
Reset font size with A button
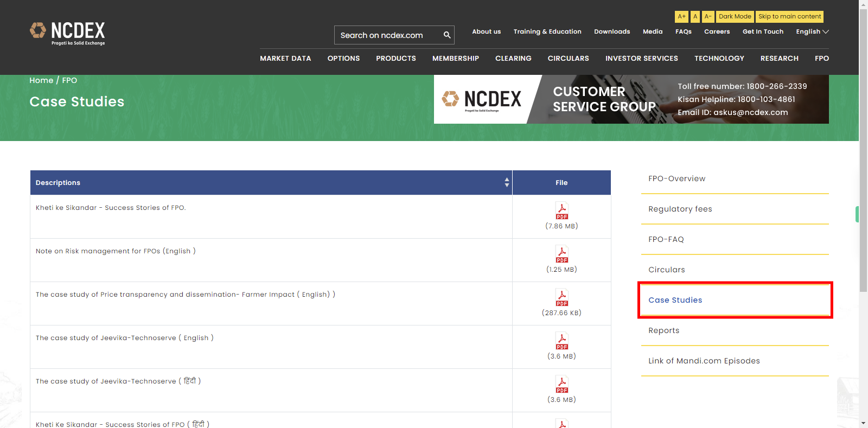(695, 17)
